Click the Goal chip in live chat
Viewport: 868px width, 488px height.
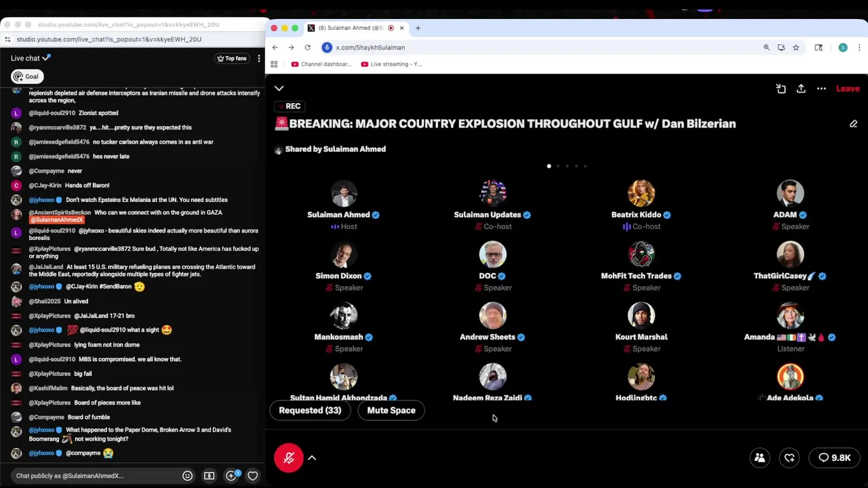tap(26, 77)
